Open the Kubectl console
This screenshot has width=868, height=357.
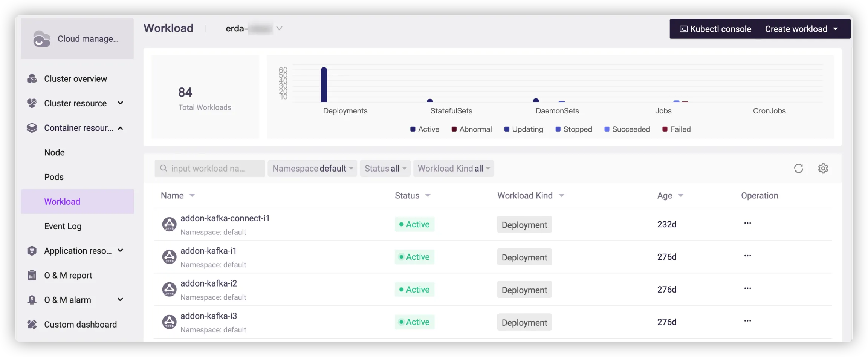pyautogui.click(x=715, y=29)
